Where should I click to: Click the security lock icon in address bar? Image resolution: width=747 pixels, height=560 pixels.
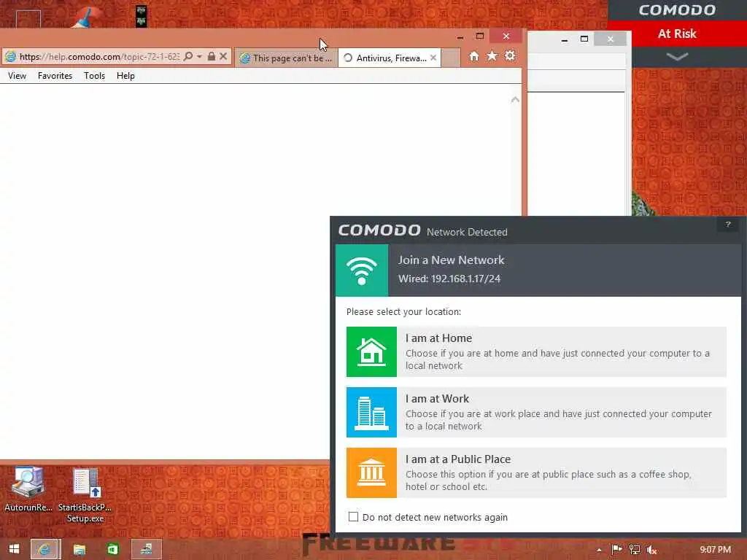[212, 56]
